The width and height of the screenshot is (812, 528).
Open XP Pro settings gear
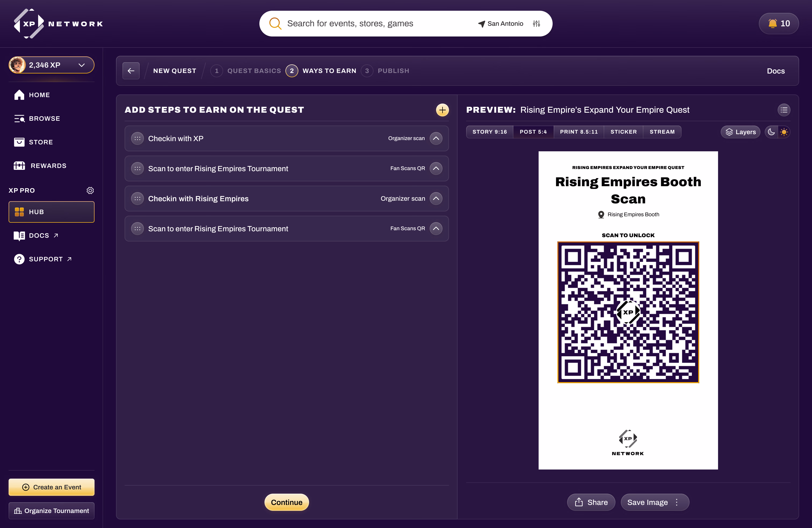tap(90, 190)
